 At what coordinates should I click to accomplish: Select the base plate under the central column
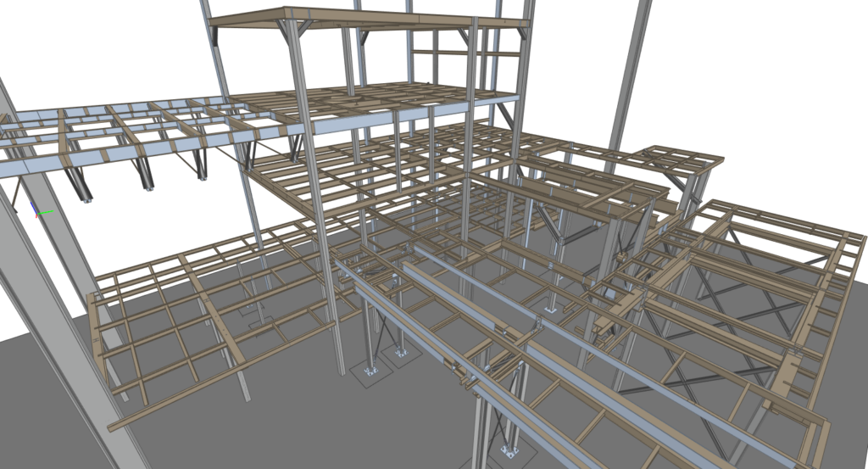[x=370, y=369]
